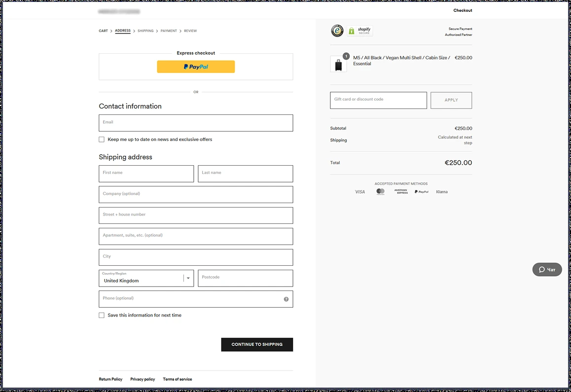
Task: Click the Calculated at next step text
Action: coord(455,140)
